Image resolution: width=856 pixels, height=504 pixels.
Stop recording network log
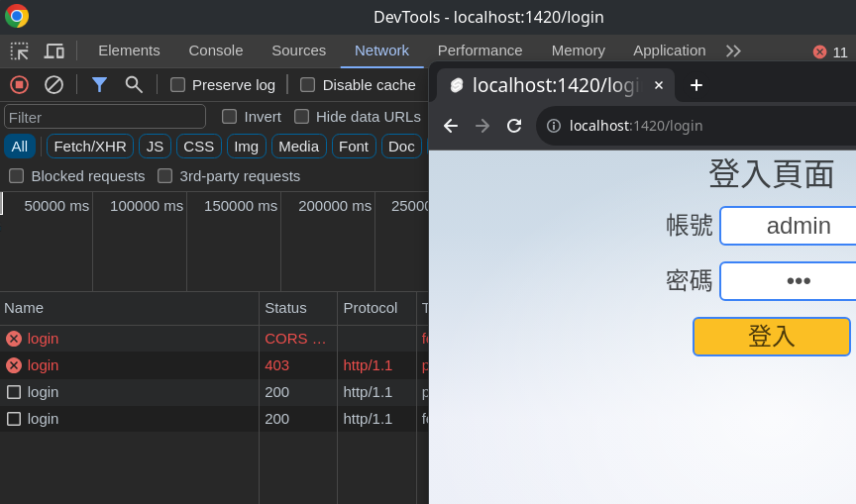(x=19, y=84)
